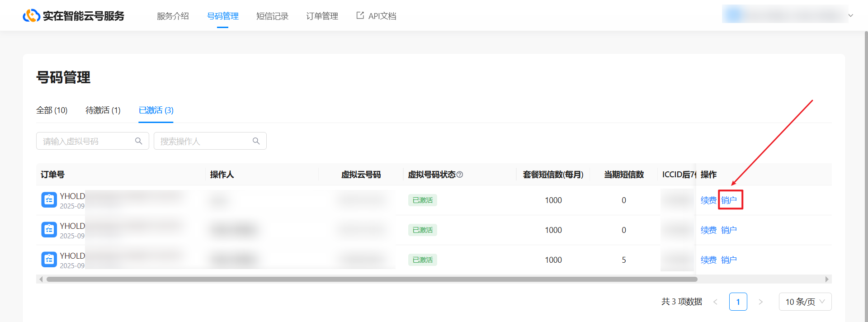Image resolution: width=868 pixels, height=322 pixels.
Task: Click the third row order clipboard icon
Action: (49, 260)
